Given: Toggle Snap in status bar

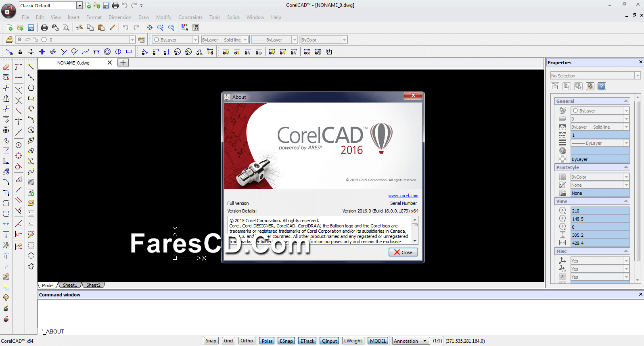Looking at the screenshot, I should coord(211,341).
